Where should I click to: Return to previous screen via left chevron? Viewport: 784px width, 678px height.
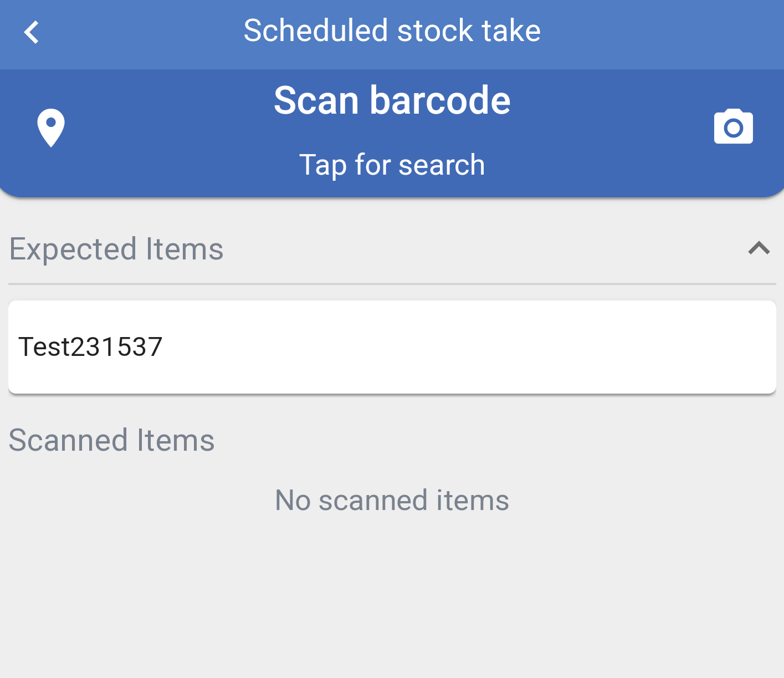[x=32, y=32]
